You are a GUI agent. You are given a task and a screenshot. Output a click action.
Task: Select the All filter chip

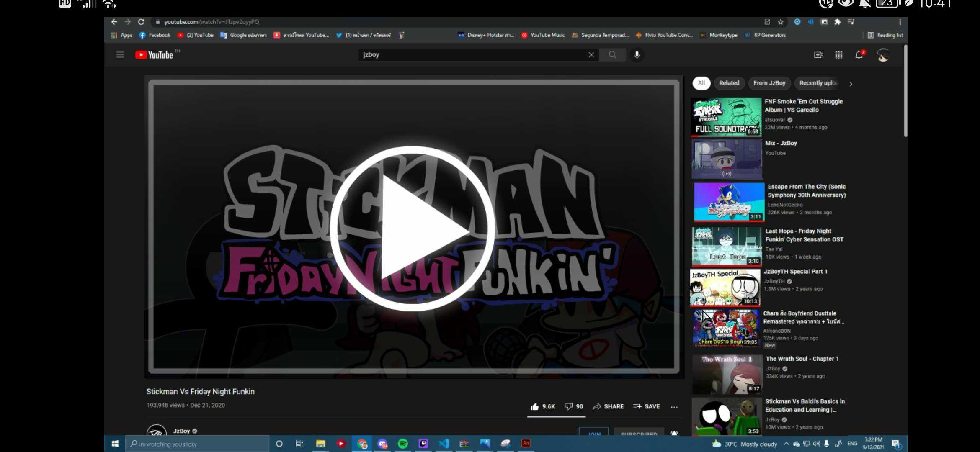tap(701, 83)
